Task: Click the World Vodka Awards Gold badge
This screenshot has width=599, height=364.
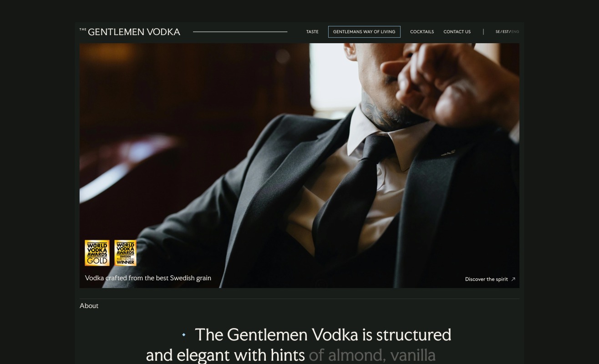Action: coord(97,253)
